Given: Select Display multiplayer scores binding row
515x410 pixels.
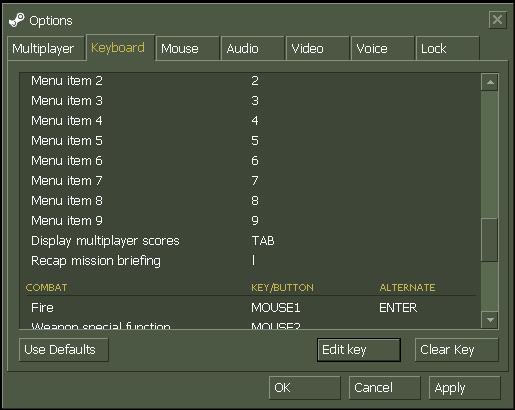Looking at the screenshot, I should tap(250, 241).
